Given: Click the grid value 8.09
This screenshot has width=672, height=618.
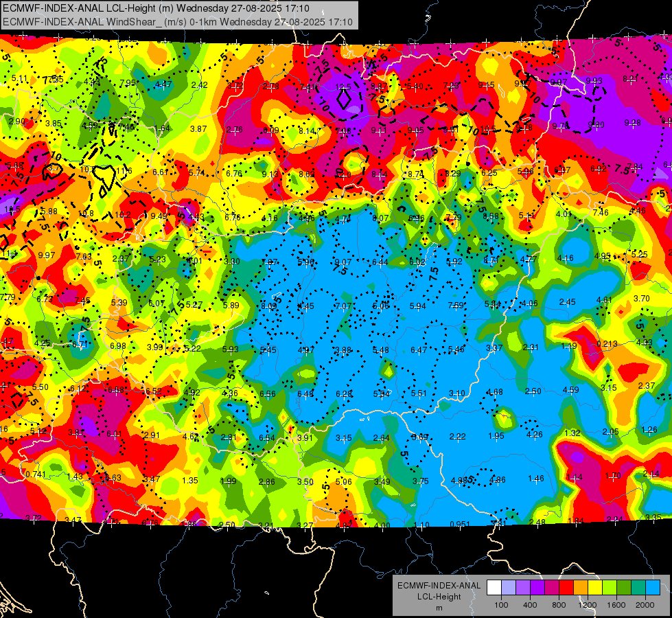Looking at the screenshot, I should (268, 306).
